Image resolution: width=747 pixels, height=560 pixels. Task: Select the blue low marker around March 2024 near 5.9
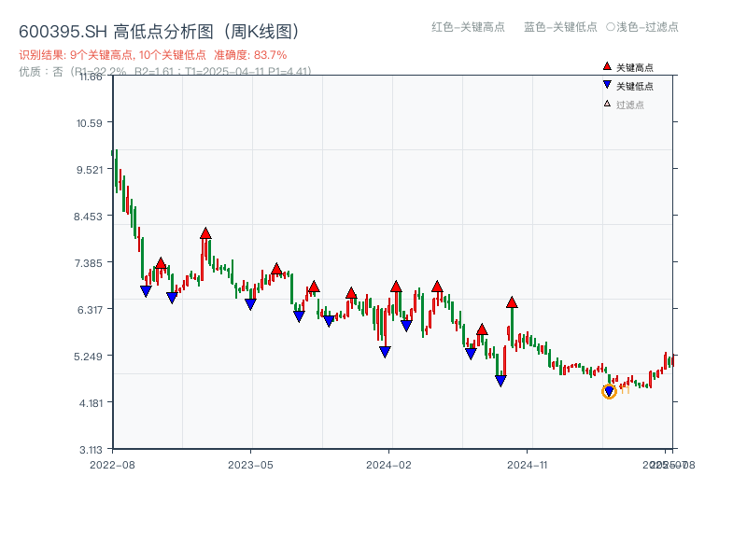click(x=406, y=326)
